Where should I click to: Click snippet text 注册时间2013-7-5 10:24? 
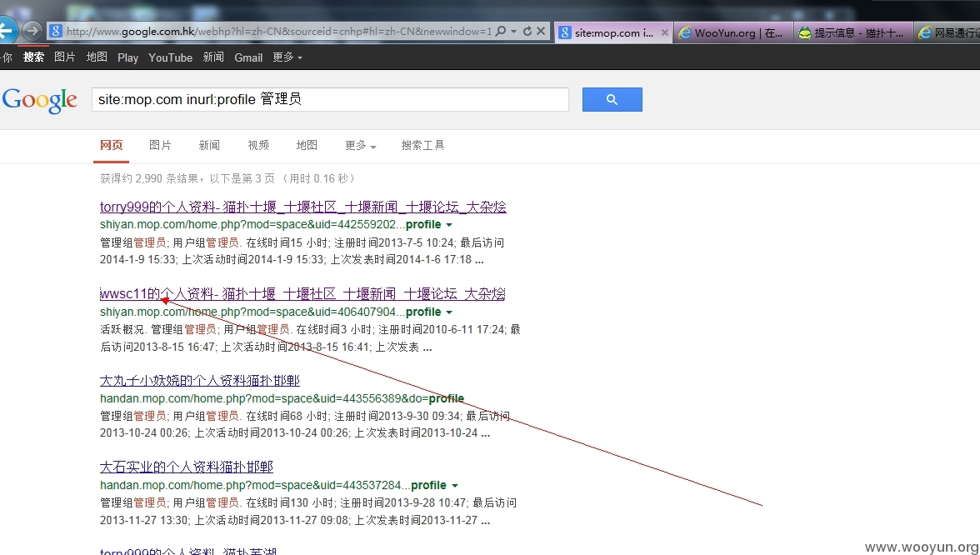(x=393, y=242)
